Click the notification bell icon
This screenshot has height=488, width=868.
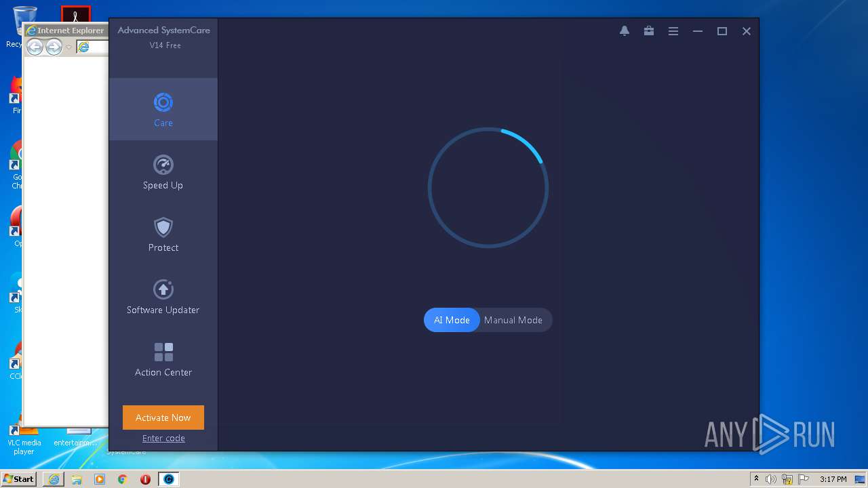pos(625,31)
